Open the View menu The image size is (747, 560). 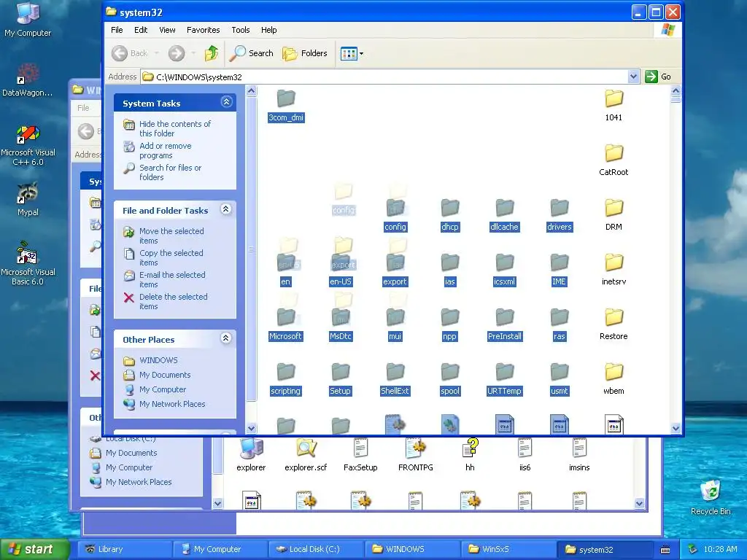coord(167,30)
